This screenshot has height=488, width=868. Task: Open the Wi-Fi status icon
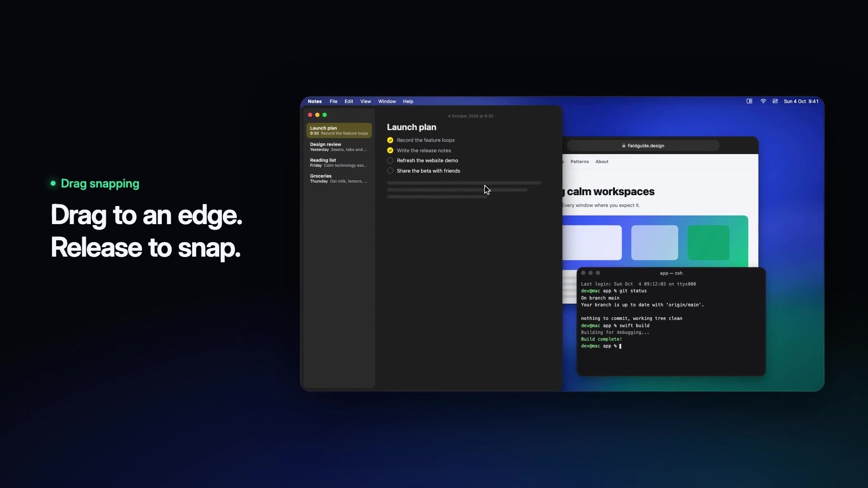pos(763,101)
